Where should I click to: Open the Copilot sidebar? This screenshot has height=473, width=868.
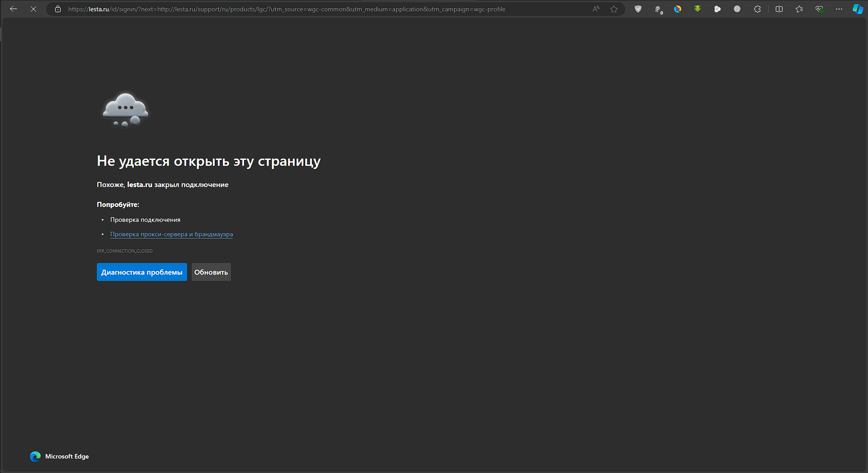pyautogui.click(x=858, y=9)
